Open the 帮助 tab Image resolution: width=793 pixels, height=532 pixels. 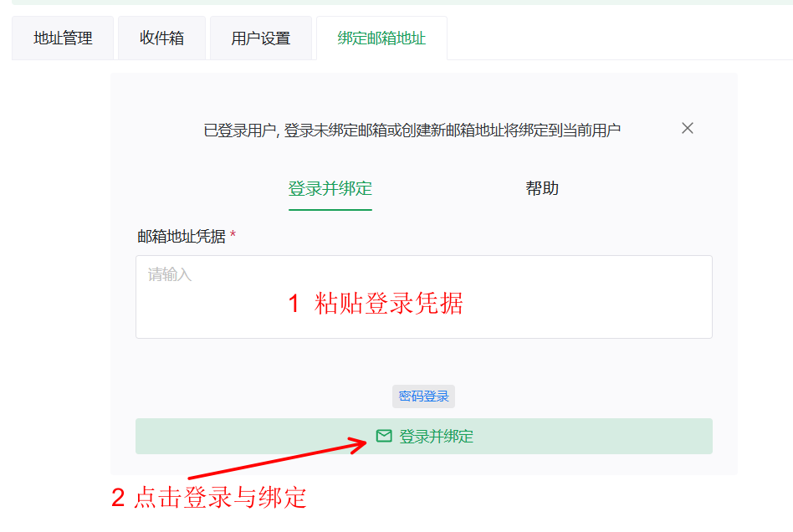(542, 188)
